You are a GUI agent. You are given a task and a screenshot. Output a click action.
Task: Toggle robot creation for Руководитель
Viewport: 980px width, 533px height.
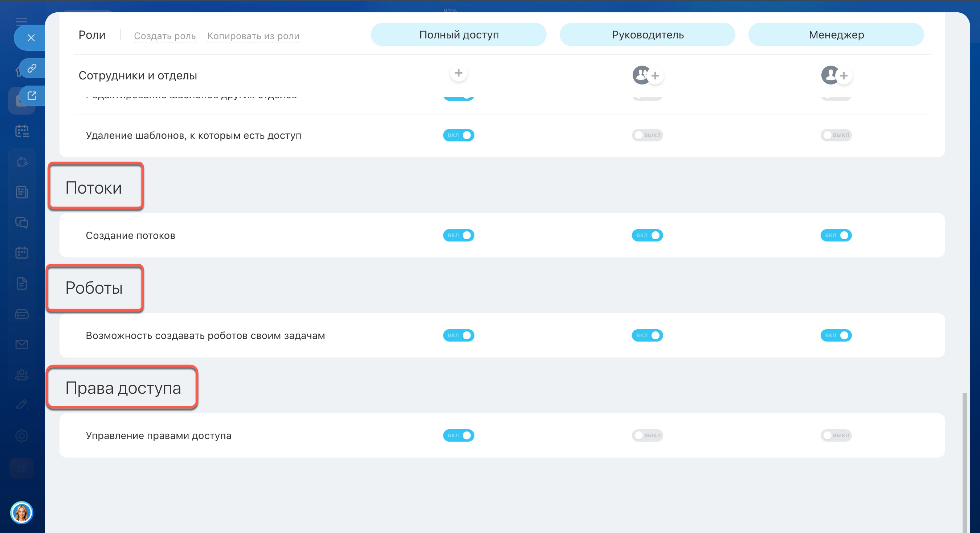[647, 335]
